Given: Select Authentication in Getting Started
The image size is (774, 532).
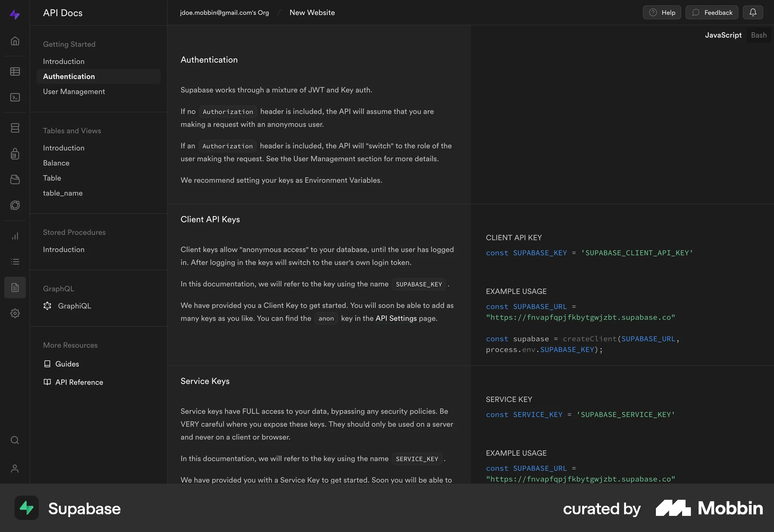Looking at the screenshot, I should [x=69, y=76].
